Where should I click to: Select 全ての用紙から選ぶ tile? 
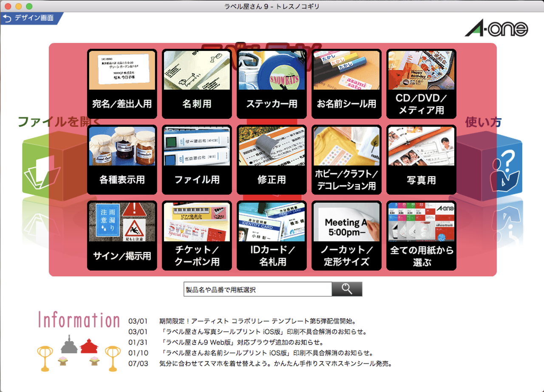coord(421,236)
